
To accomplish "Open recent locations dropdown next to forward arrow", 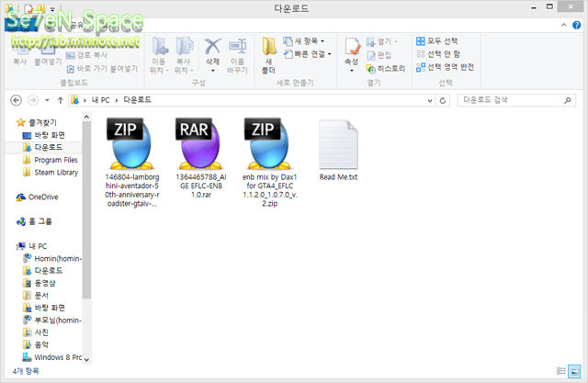I will 47,100.
